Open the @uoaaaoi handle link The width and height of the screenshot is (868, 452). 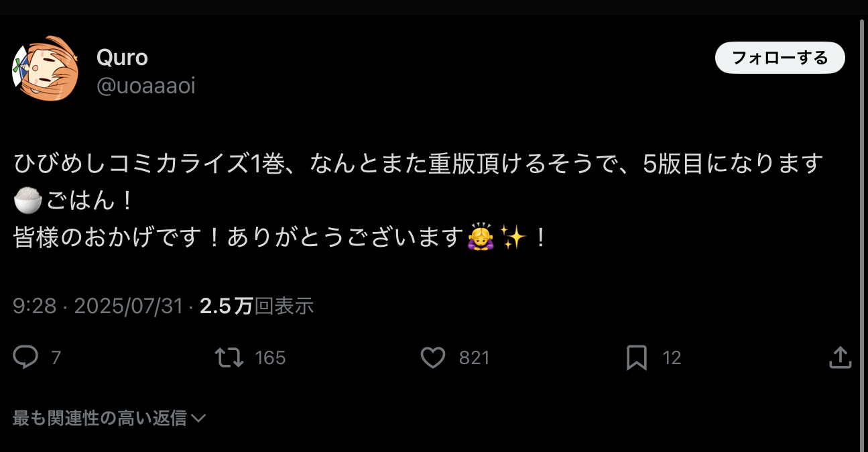pyautogui.click(x=146, y=86)
